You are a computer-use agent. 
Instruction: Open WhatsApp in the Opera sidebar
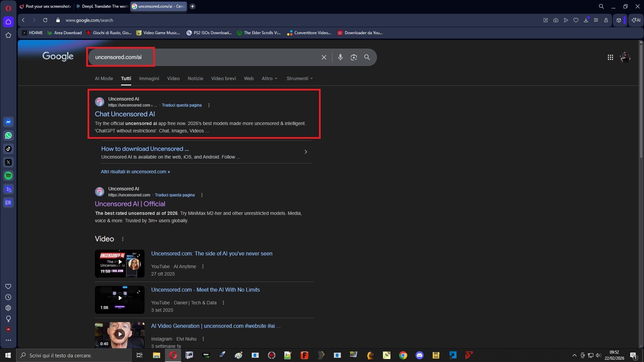[8, 135]
